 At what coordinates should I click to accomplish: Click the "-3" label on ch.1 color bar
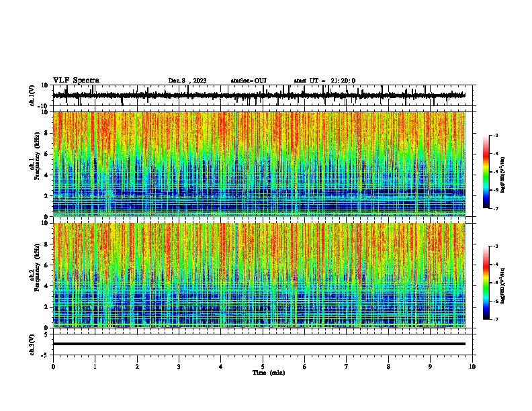(495, 135)
